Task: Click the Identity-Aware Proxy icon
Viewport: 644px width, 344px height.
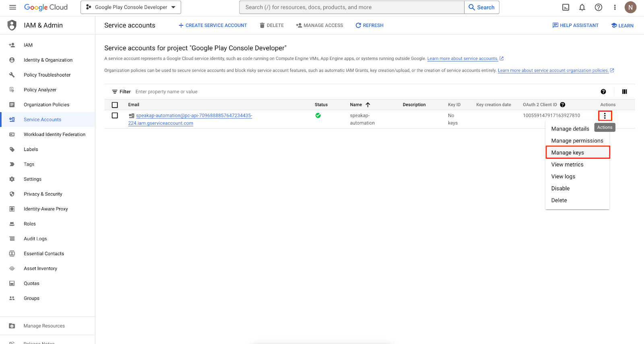Action: pyautogui.click(x=12, y=209)
